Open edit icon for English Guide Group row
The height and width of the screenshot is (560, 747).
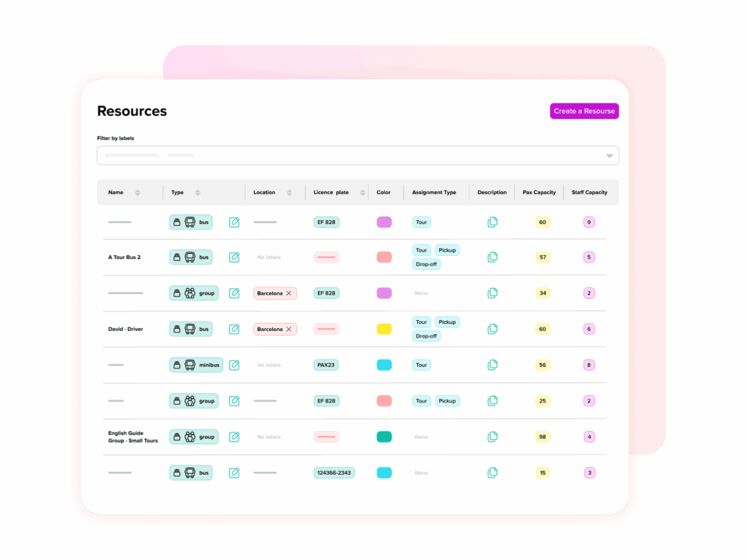coord(234,437)
